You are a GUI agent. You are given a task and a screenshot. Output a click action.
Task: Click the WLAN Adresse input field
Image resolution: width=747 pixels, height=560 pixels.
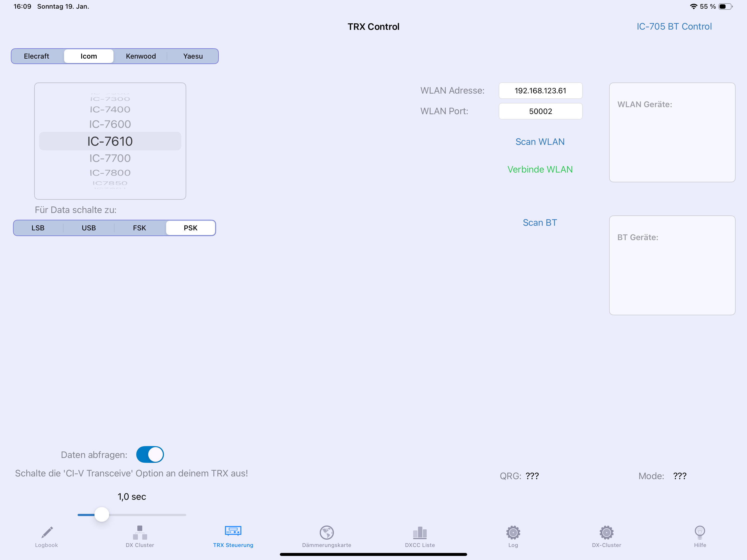coord(540,91)
